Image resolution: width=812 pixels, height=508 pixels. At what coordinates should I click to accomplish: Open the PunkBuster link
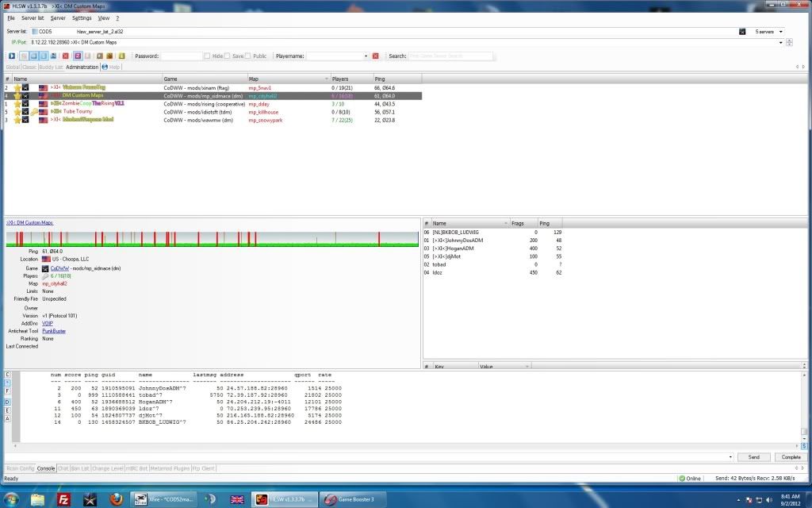point(54,331)
